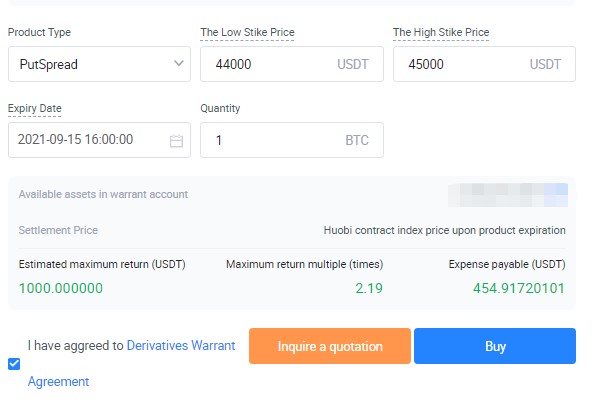Click the blue Buy button

point(495,346)
